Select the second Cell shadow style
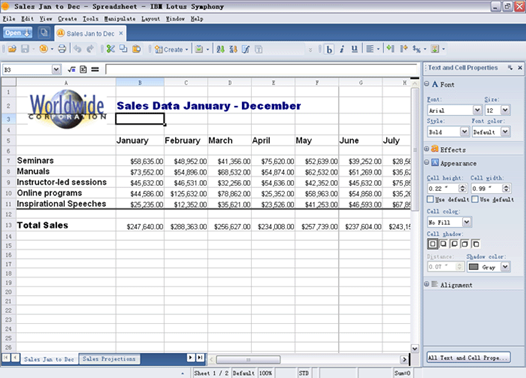The width and height of the screenshot is (526, 378). 443,244
